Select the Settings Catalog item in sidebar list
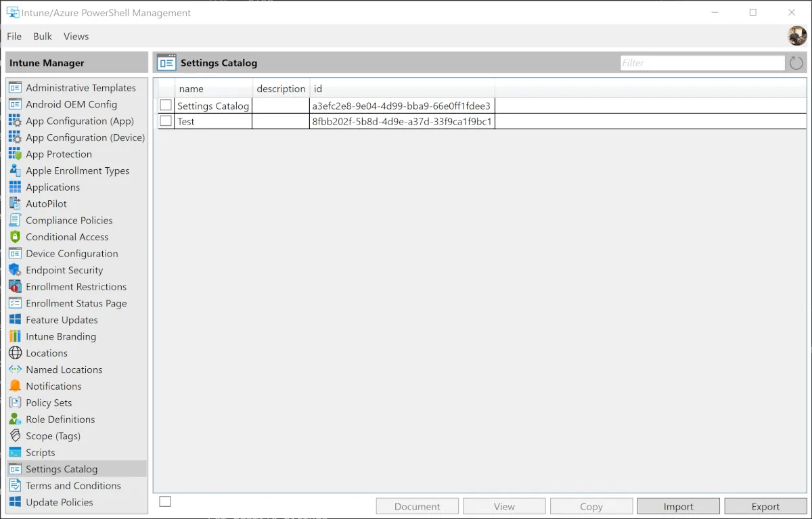 point(76,469)
